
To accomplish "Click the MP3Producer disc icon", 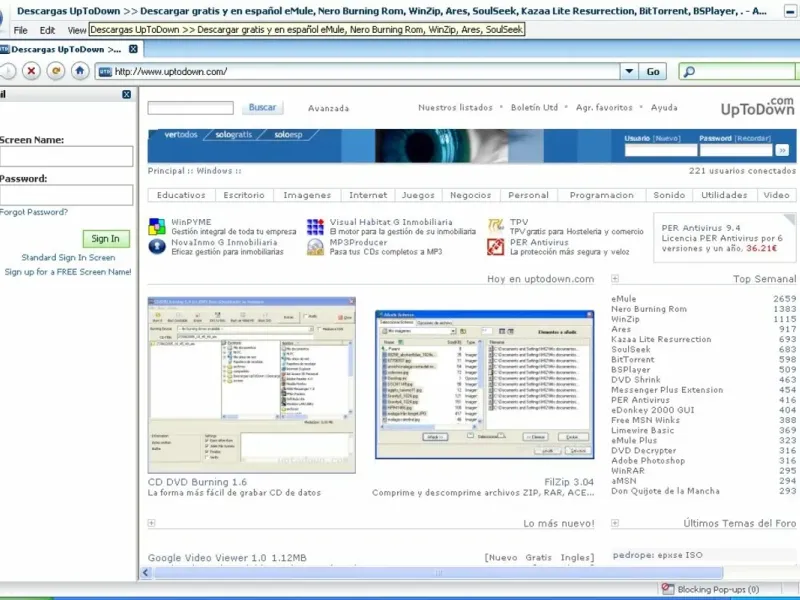I will (x=315, y=247).
